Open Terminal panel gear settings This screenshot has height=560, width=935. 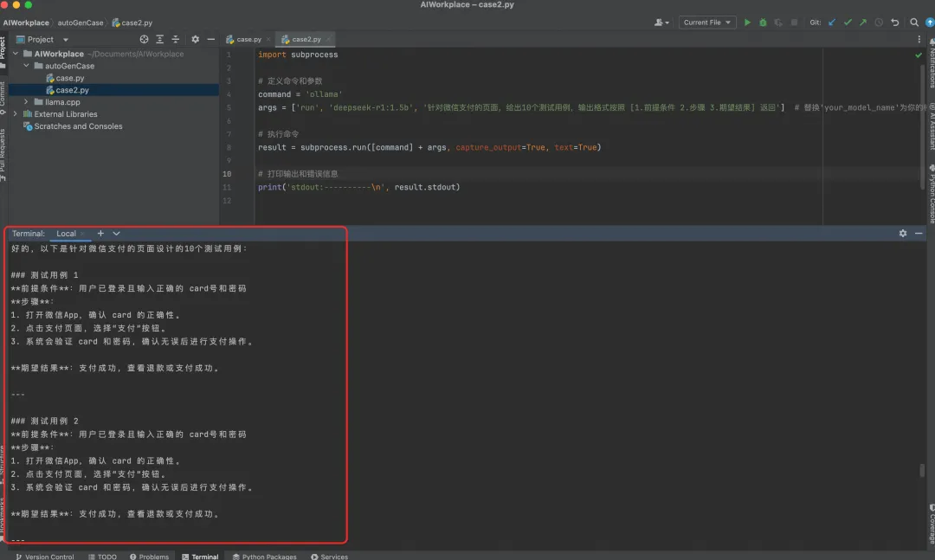click(x=903, y=233)
